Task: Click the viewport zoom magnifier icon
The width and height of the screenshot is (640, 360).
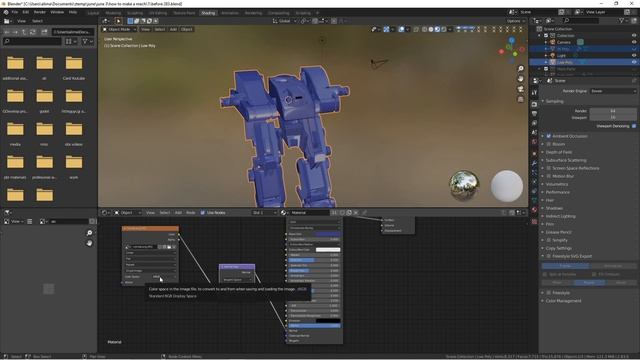Action: (x=520, y=69)
